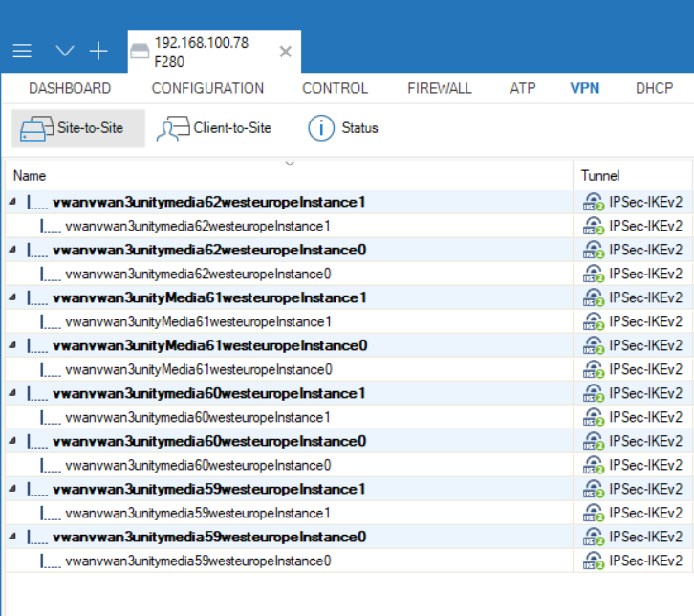Image resolution: width=694 pixels, height=616 pixels.
Task: Collapse bold vwanvwan3unitymedia62westeuropeInstance1 group
Action: [x=12, y=202]
